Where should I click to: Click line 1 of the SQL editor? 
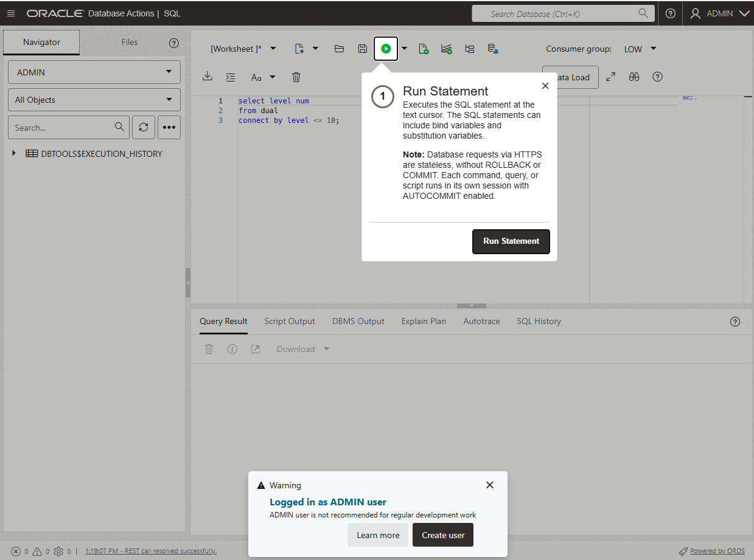[x=274, y=100]
